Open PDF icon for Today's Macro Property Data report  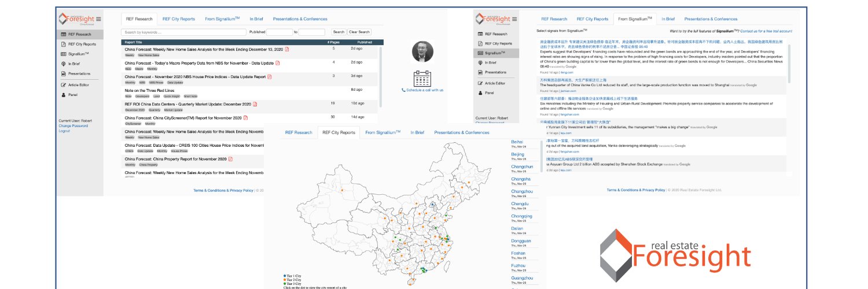click(278, 62)
